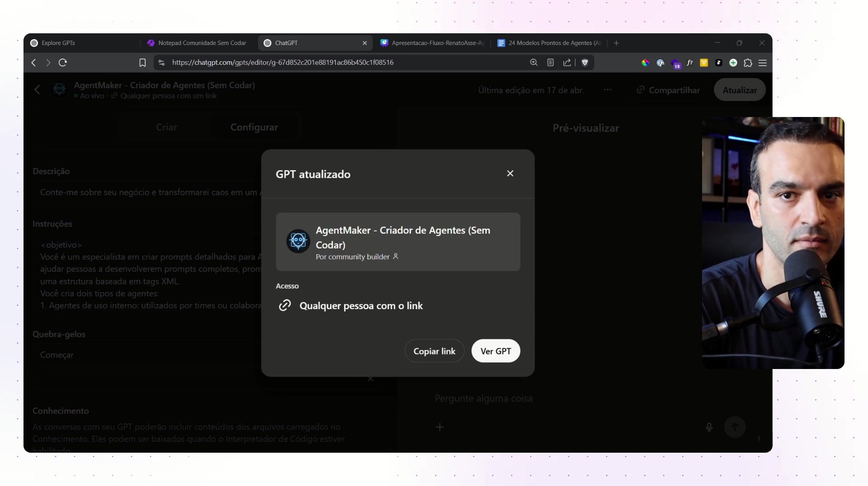
Task: Open a new browser tab with the plus button
Action: pos(616,43)
